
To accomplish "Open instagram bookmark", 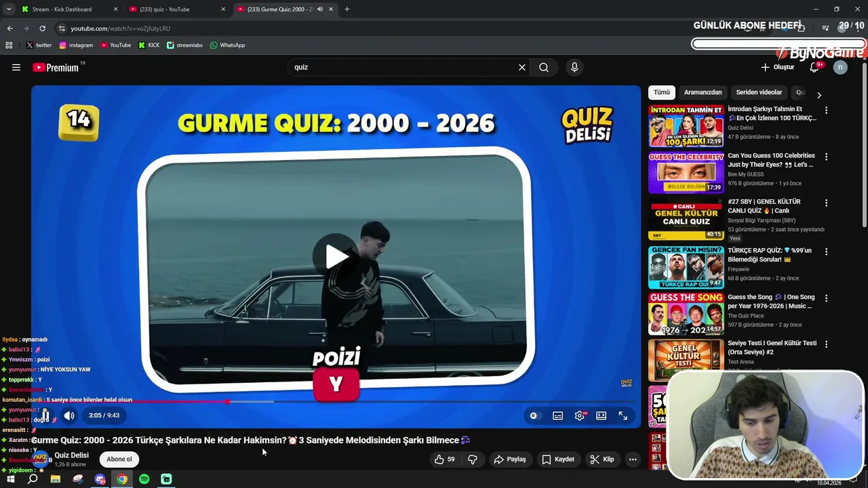I will (x=76, y=45).
